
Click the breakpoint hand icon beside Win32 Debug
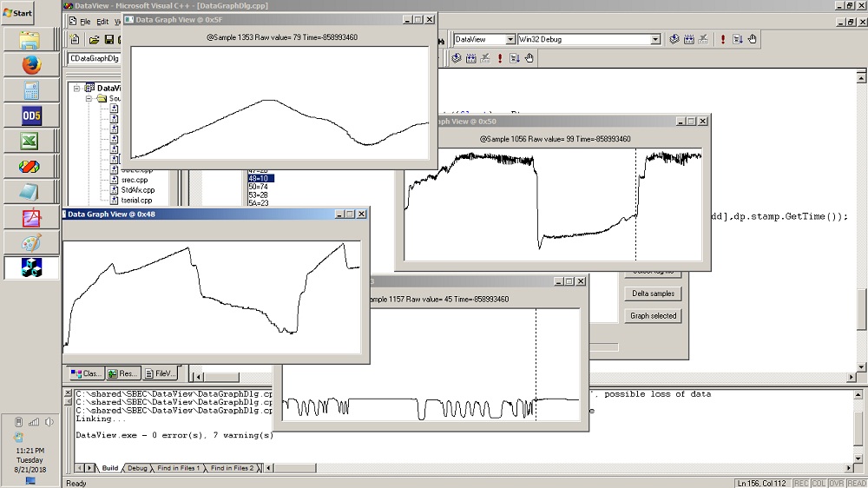point(753,39)
